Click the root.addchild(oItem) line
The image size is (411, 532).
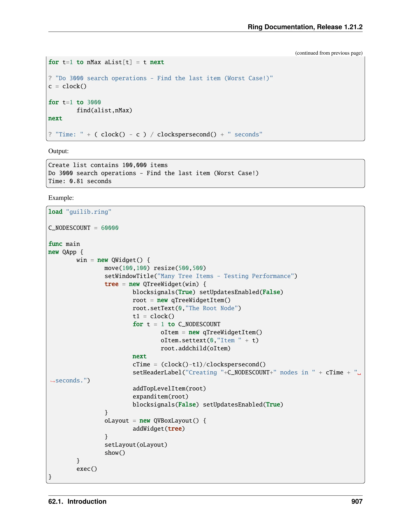tap(195, 348)
